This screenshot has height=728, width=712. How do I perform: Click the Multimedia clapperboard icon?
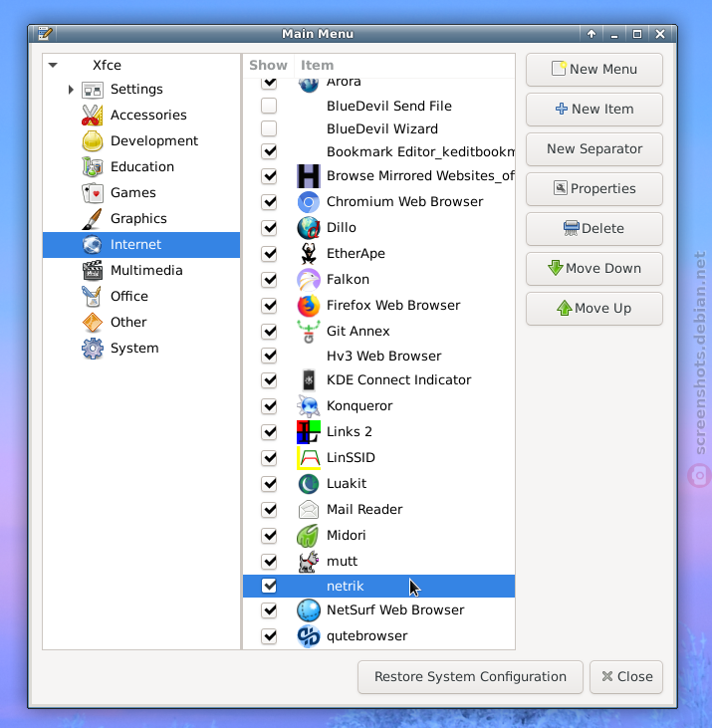[x=93, y=271]
